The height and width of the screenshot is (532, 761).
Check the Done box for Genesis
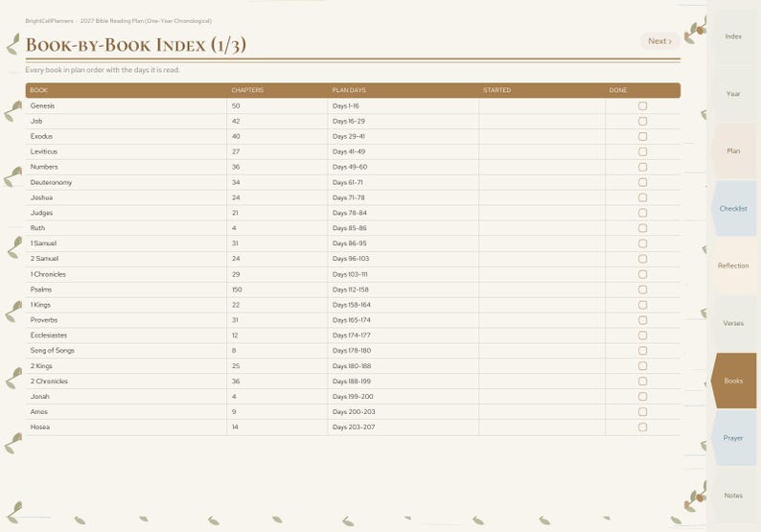click(642, 105)
